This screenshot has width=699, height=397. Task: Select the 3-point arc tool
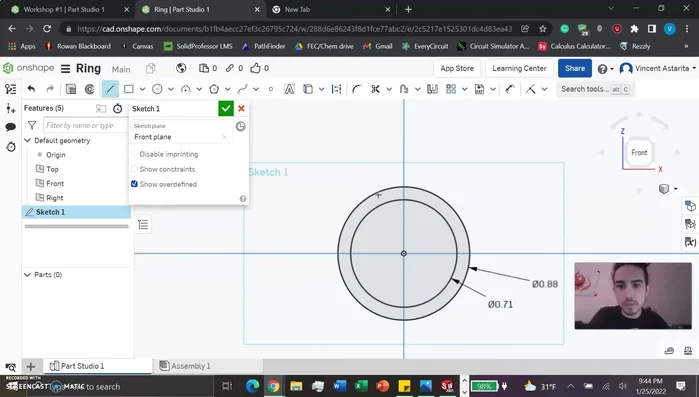tap(185, 89)
